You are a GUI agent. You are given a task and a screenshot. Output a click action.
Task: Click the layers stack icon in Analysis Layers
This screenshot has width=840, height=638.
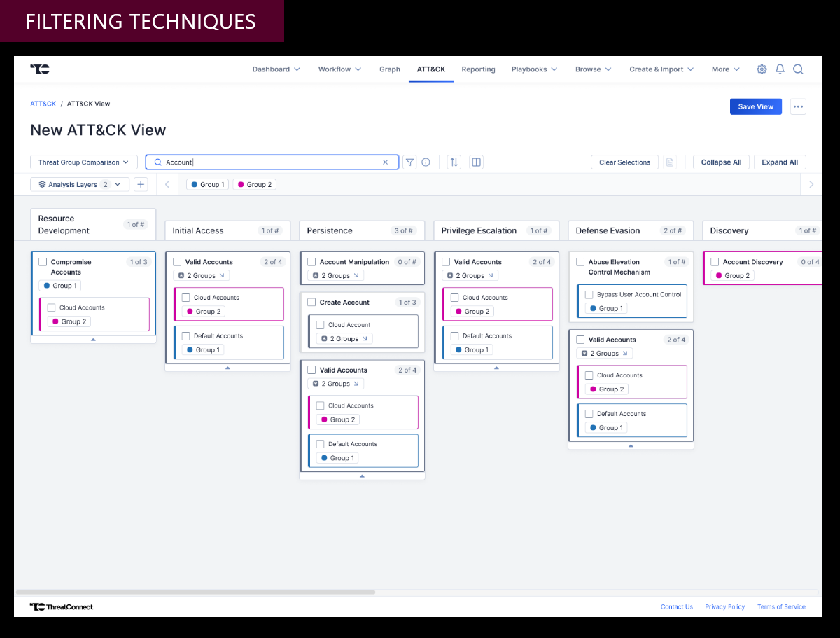[42, 185]
